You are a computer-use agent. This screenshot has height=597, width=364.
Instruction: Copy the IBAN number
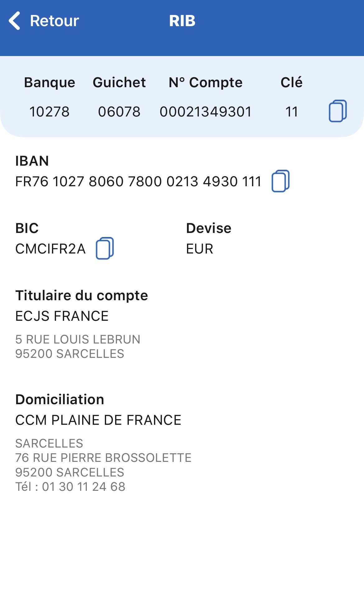281,181
